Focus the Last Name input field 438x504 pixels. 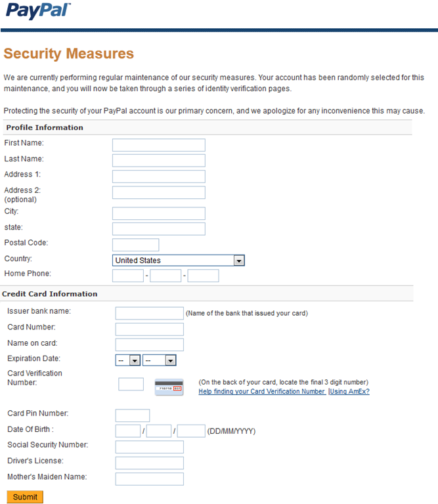tap(159, 160)
